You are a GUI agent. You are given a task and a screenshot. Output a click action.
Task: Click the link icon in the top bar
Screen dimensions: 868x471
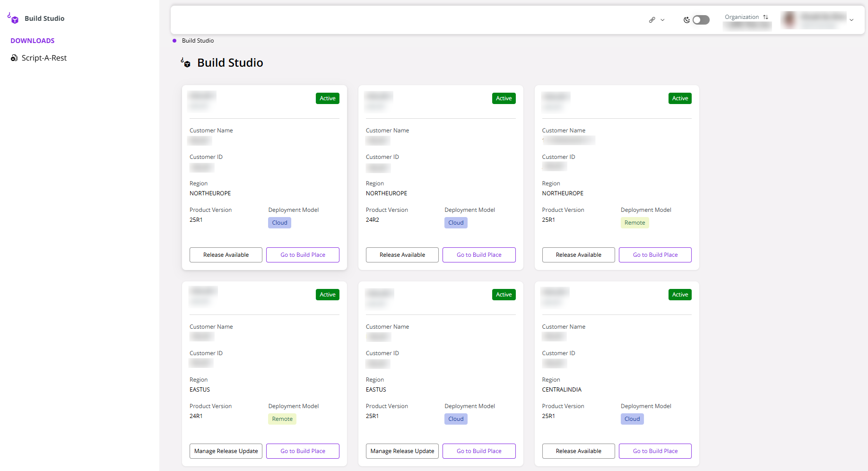point(652,20)
